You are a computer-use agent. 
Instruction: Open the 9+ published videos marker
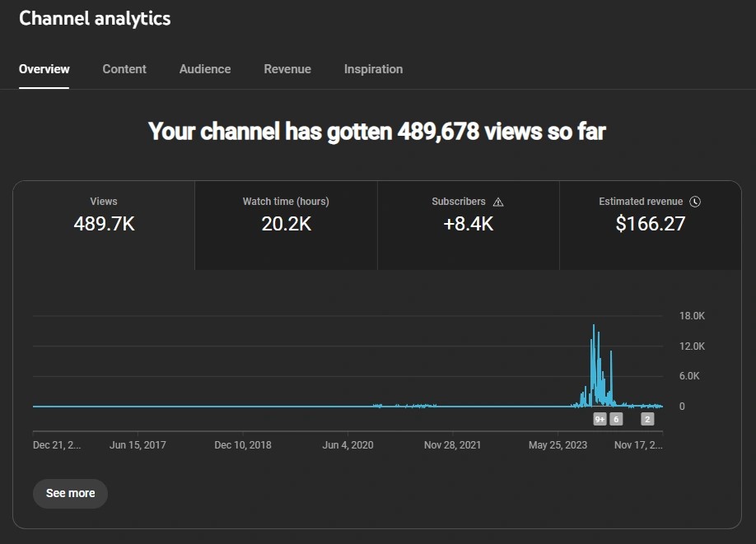(x=600, y=419)
